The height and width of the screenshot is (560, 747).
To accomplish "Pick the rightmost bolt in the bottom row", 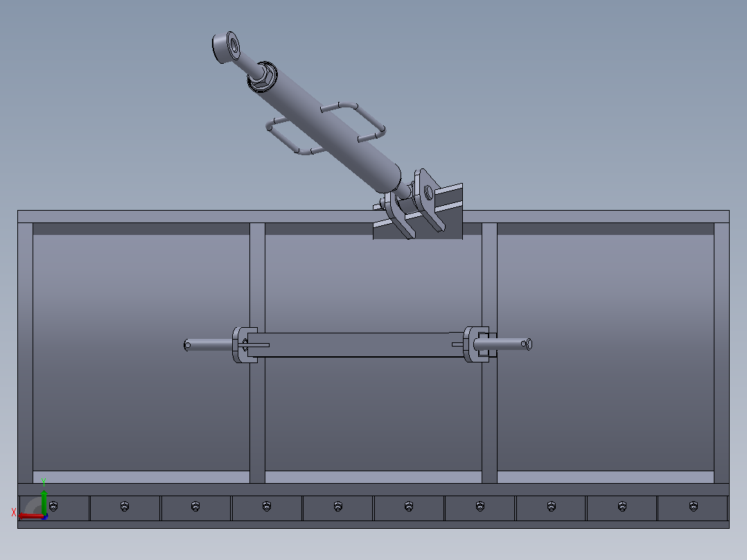I will [694, 506].
